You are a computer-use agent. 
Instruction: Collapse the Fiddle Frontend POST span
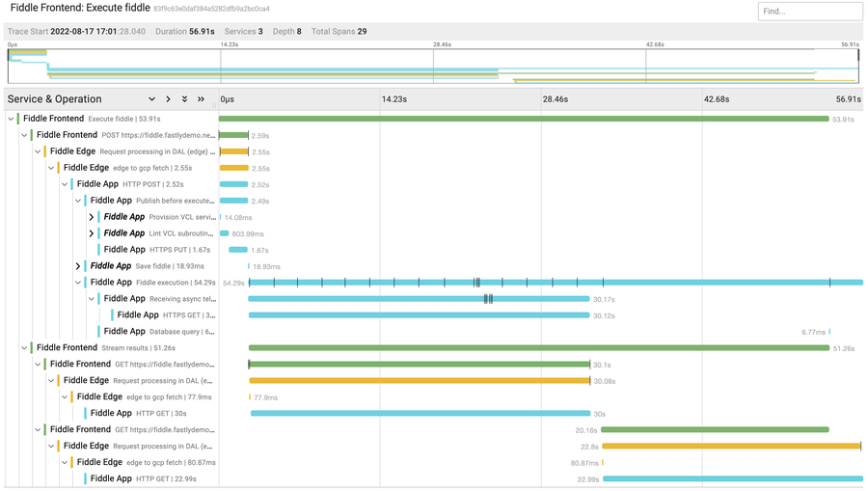click(x=24, y=135)
